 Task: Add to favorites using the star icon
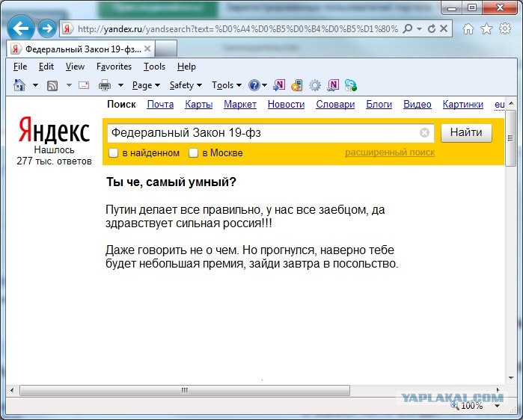(486, 28)
